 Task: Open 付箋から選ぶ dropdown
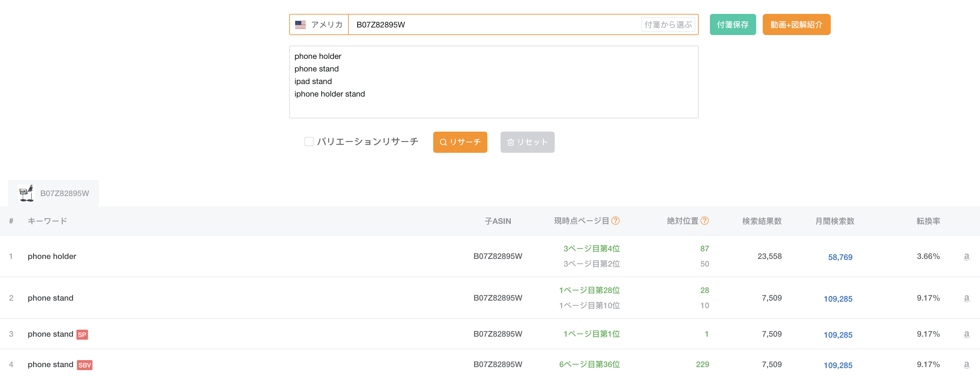(668, 25)
